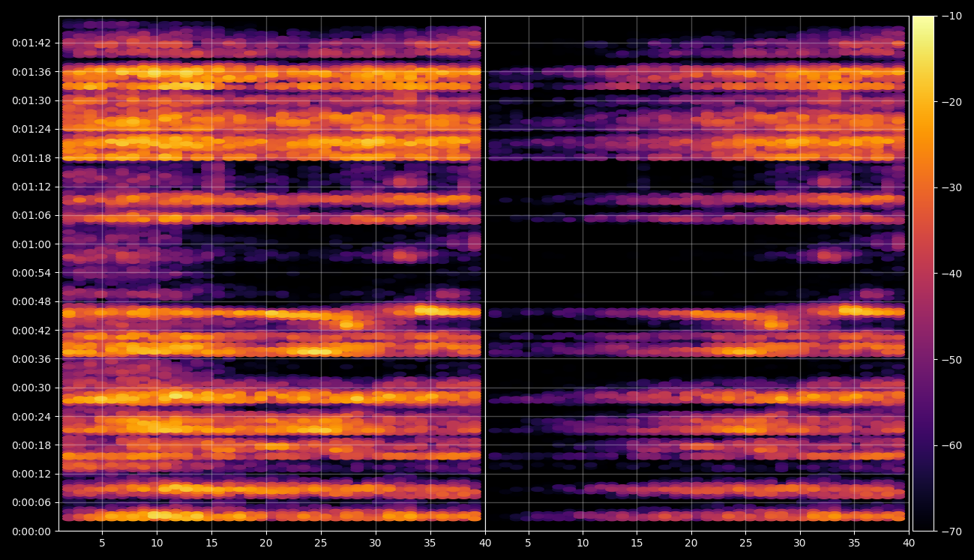Click the −50 colorbar tick label
The height and width of the screenshot is (560, 974).
pos(952,360)
